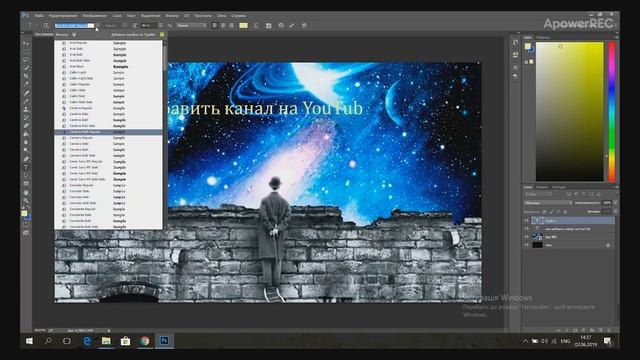Click the highlighted font family input field

[74, 25]
